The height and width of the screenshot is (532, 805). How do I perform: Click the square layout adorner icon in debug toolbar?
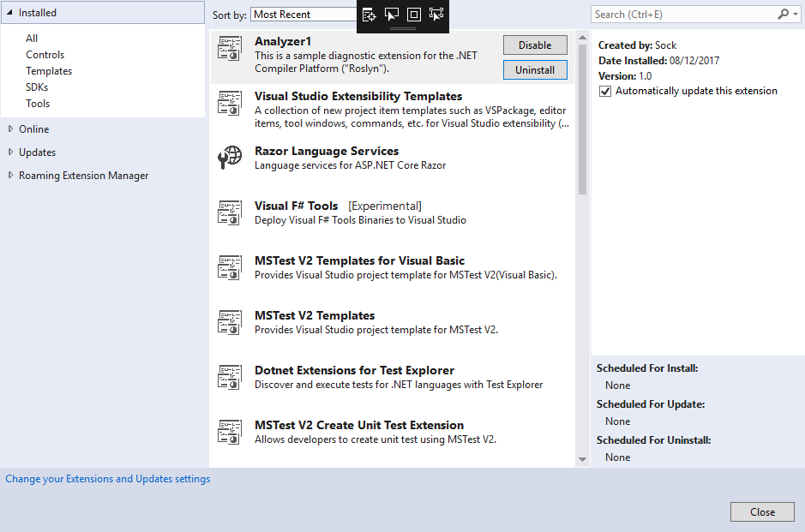click(414, 15)
